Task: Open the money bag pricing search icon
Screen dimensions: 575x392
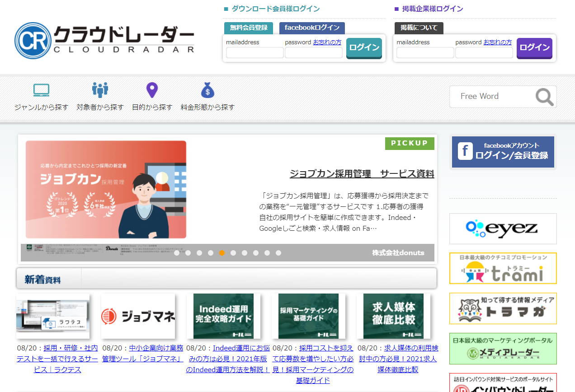Action: 207,90
